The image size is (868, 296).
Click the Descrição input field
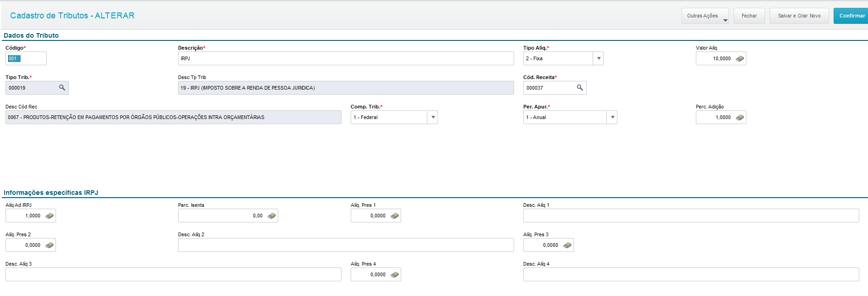click(x=346, y=59)
